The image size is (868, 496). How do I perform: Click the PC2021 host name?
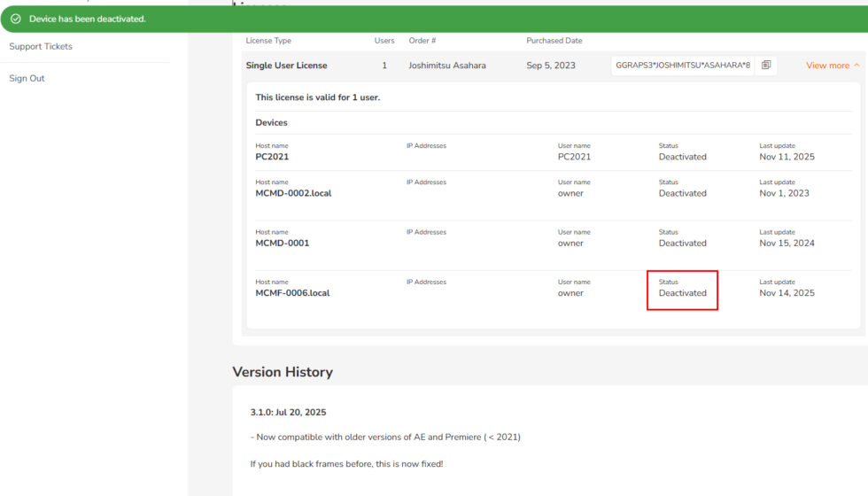[272, 157]
